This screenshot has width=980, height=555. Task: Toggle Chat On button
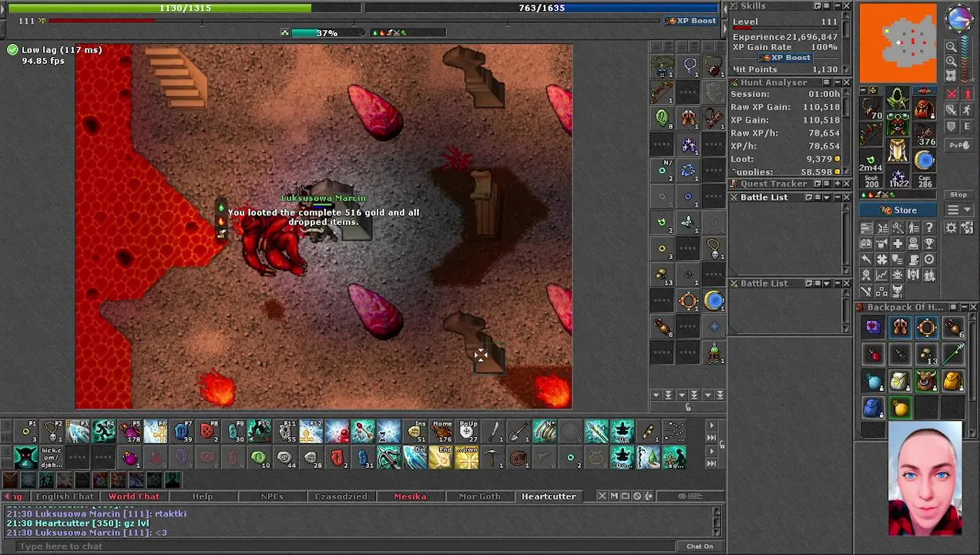click(x=700, y=547)
